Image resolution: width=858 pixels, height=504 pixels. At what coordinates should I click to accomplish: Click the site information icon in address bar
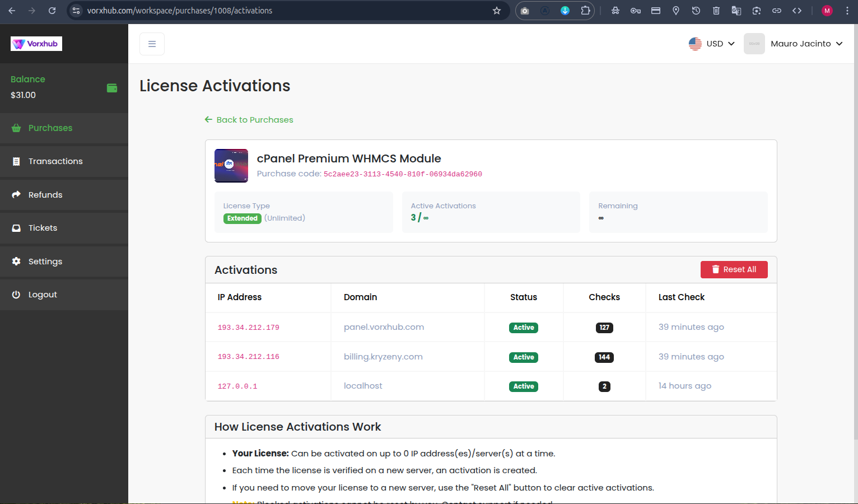click(x=77, y=11)
